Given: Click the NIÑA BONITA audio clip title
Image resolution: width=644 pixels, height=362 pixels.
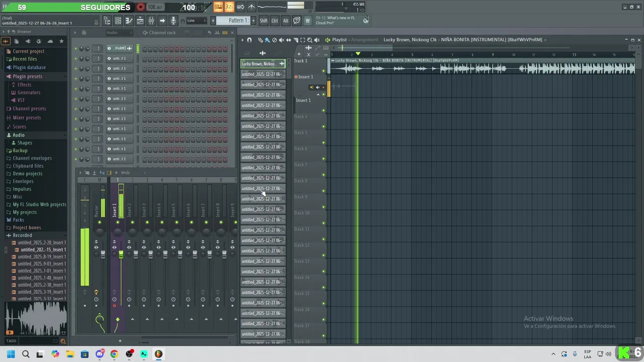Looking at the screenshot, I should [397, 60].
